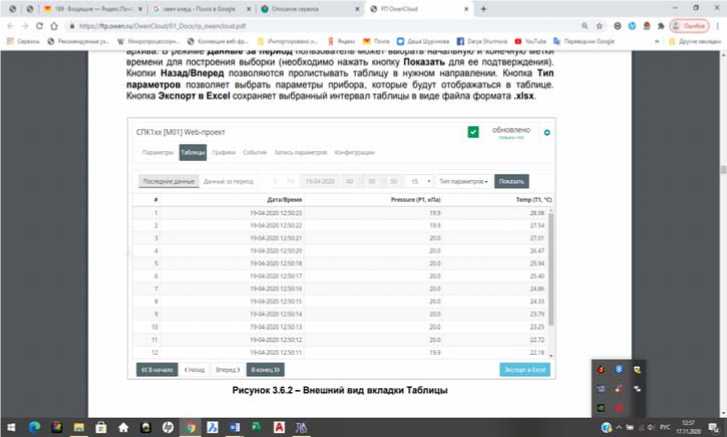Click the Вперед pagination button
727x437 pixels.
pos(228,369)
